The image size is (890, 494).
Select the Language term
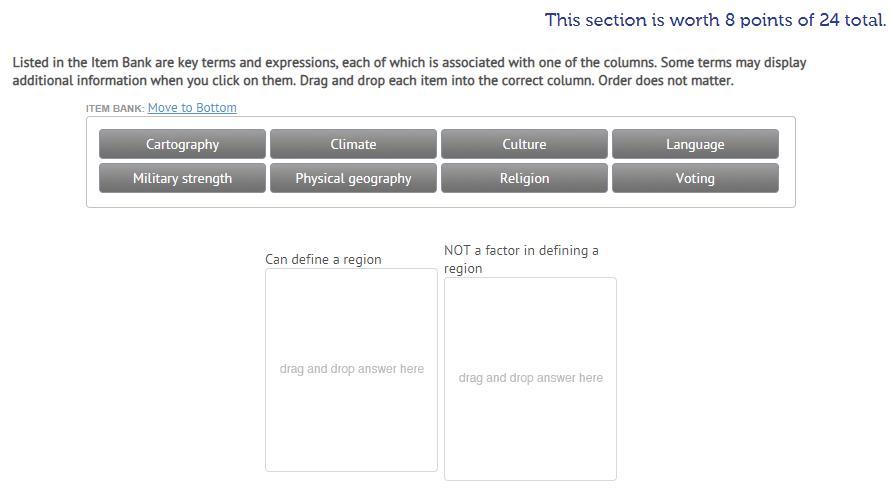[695, 144]
